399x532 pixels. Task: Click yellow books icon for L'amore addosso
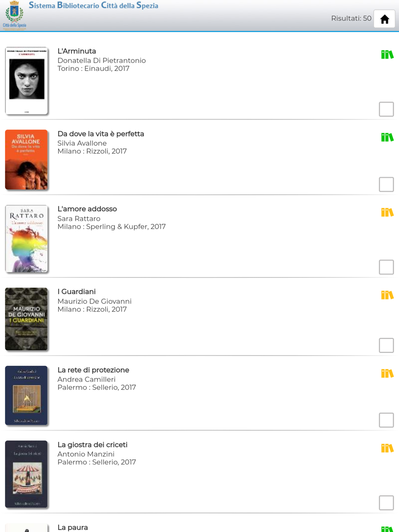387,212
